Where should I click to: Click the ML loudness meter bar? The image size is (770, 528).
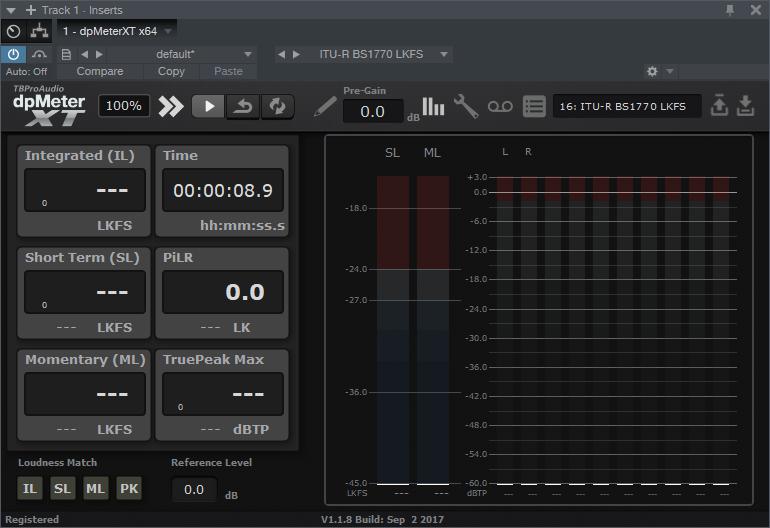point(433,330)
